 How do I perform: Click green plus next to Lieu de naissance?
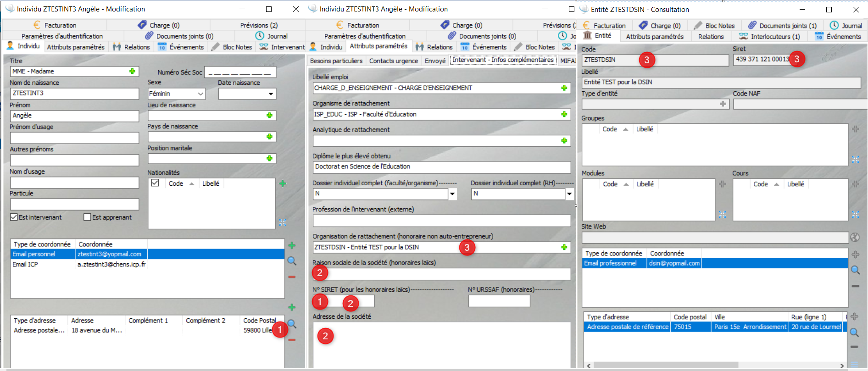click(x=269, y=116)
